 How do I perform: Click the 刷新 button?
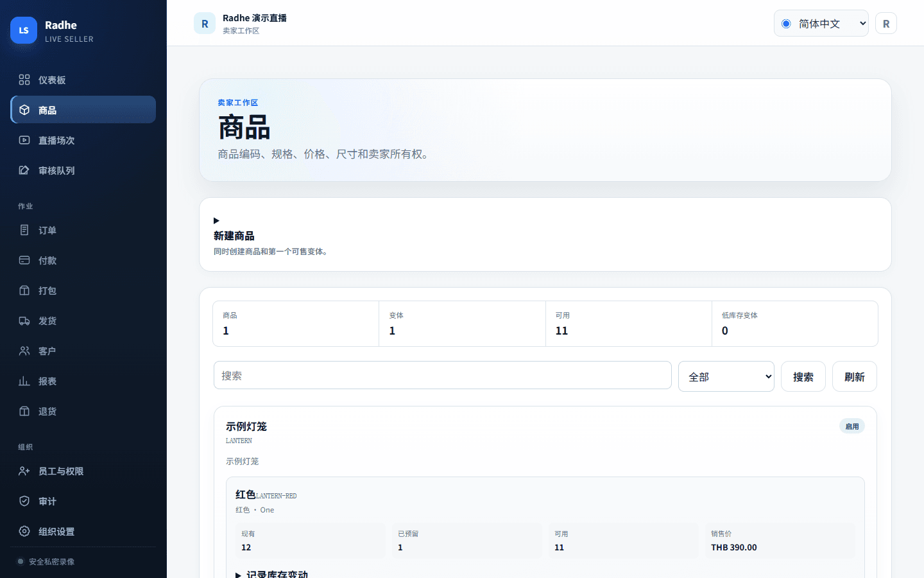[855, 377]
